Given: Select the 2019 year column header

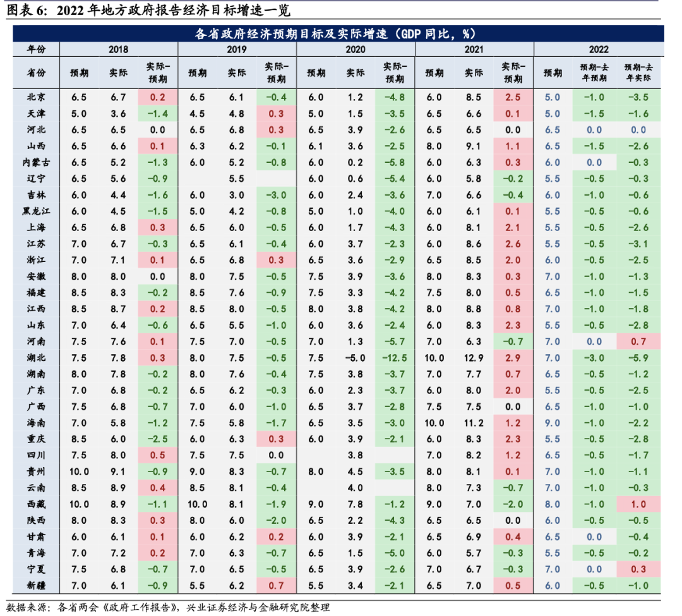Looking at the screenshot, I should 236,49.
